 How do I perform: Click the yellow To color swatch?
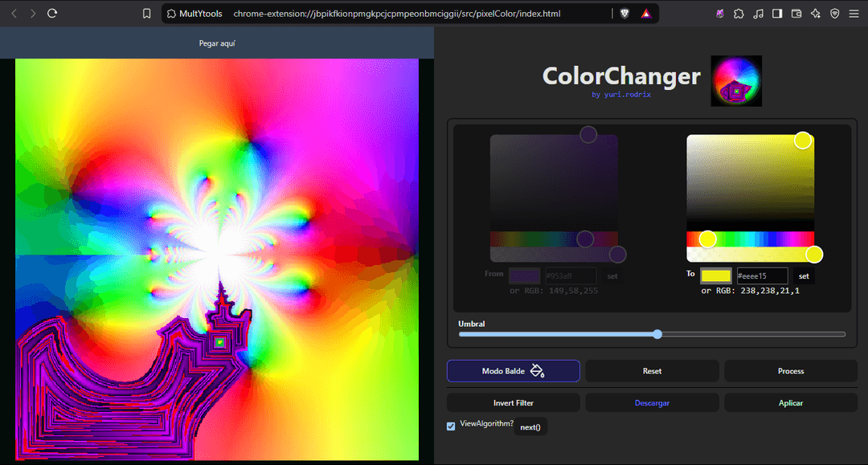pos(715,276)
